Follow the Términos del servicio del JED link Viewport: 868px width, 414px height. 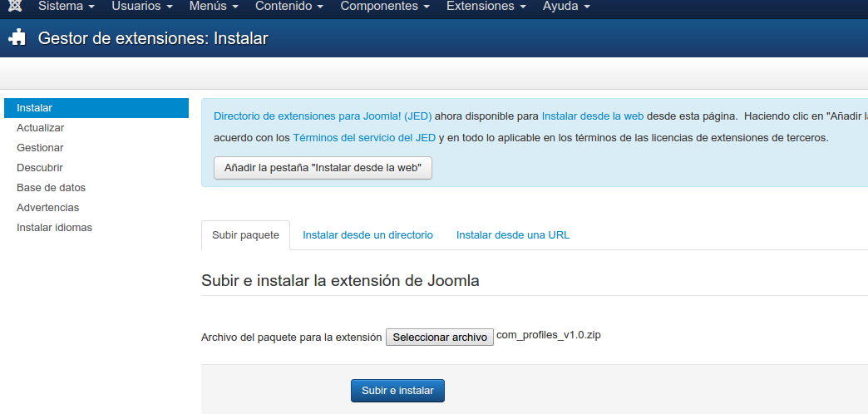pyautogui.click(x=364, y=138)
